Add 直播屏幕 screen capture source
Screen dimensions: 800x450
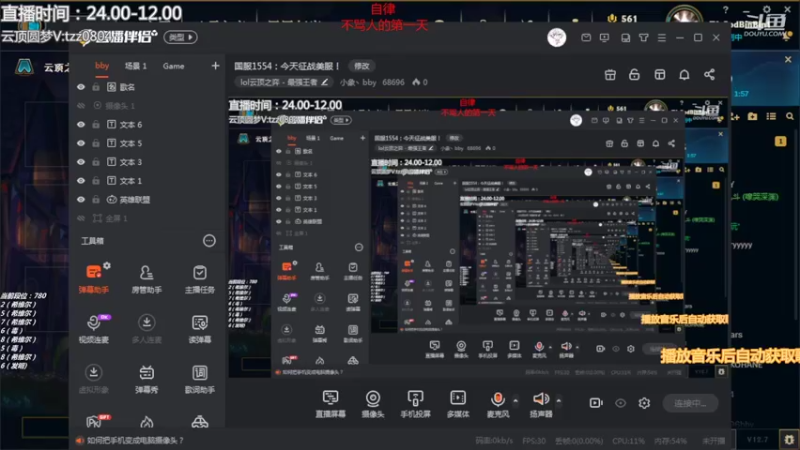331,404
